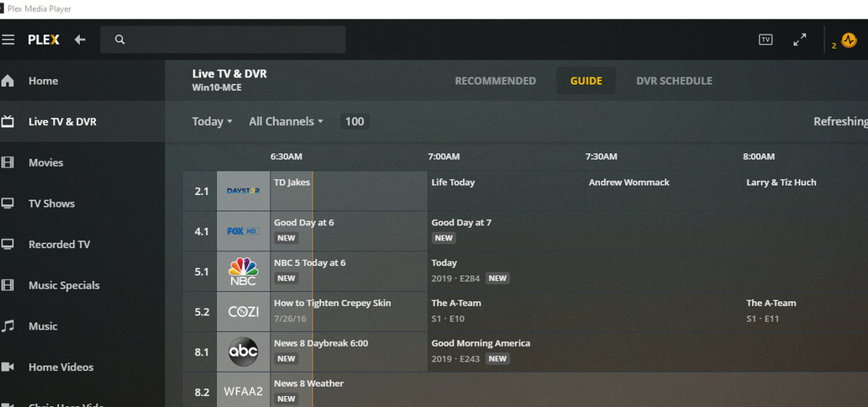Select the abc channel logo
The image size is (868, 407).
pos(243,352)
